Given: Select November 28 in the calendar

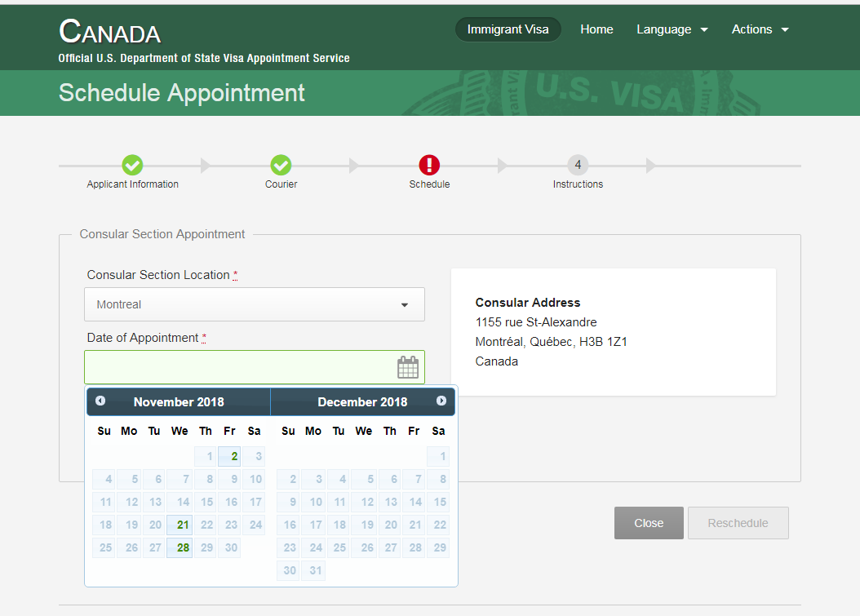Looking at the screenshot, I should pos(180,547).
